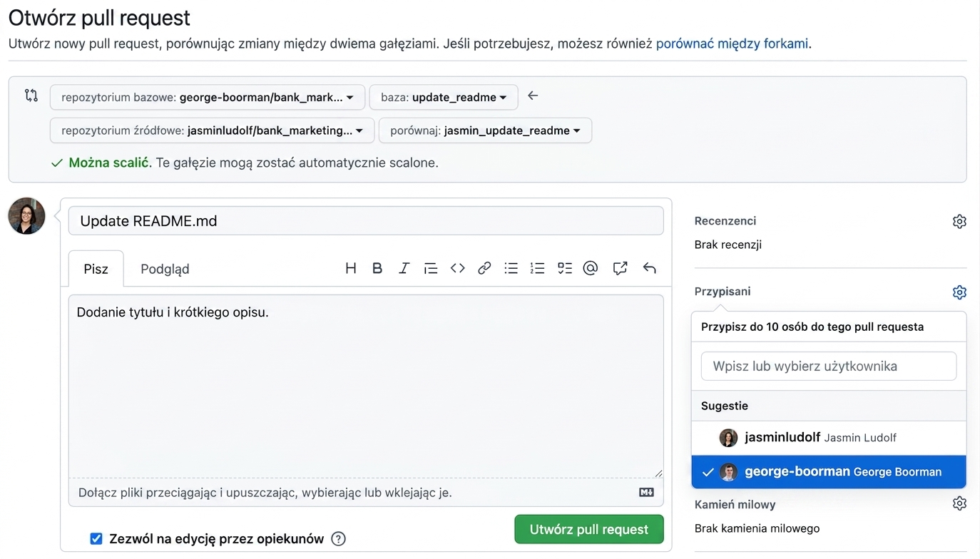Open the porównaj jasmin_update_readme dropdown
The width and height of the screenshot is (980, 559).
485,130
